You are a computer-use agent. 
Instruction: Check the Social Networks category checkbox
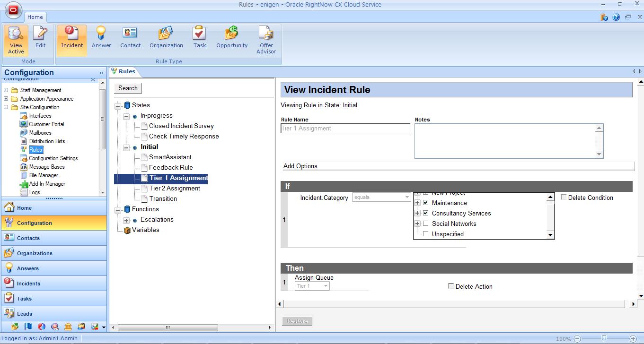pos(425,224)
